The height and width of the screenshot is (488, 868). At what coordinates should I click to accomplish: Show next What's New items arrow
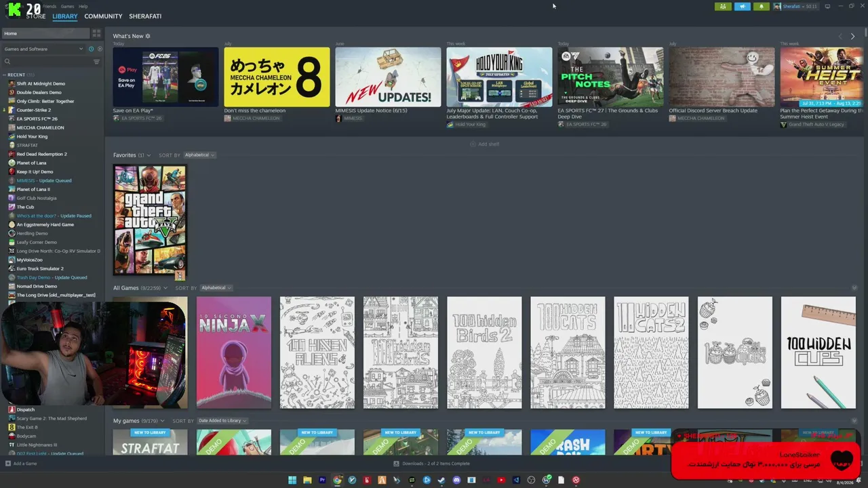pyautogui.click(x=852, y=37)
